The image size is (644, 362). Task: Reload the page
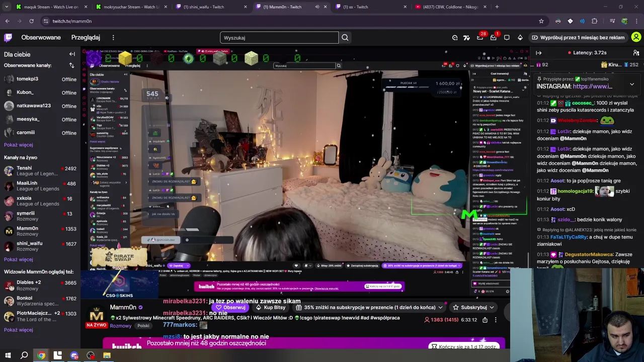coord(31,21)
